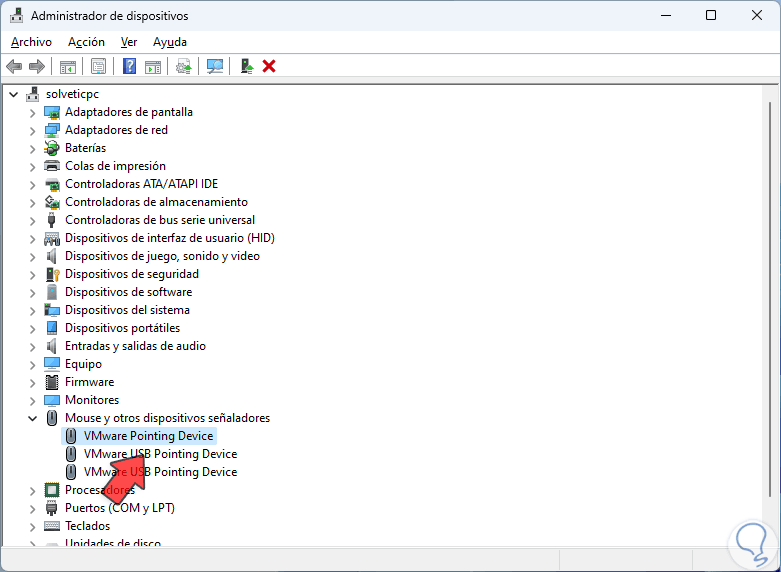Click the speaker icon for juego, sonido y video

tap(52, 256)
